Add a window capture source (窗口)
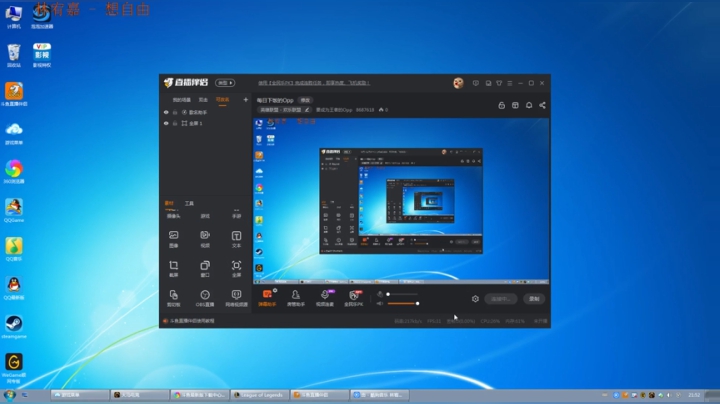Image resolution: width=720 pixels, height=404 pixels. 205,269
